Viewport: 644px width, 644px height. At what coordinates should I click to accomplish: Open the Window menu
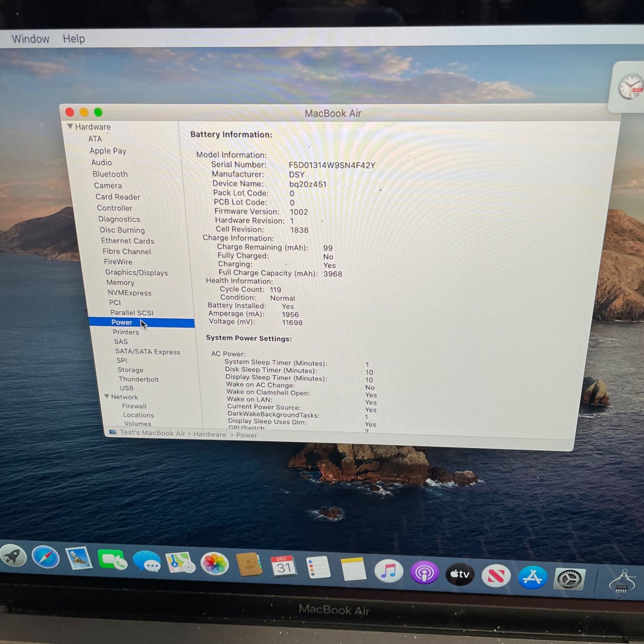(30, 39)
